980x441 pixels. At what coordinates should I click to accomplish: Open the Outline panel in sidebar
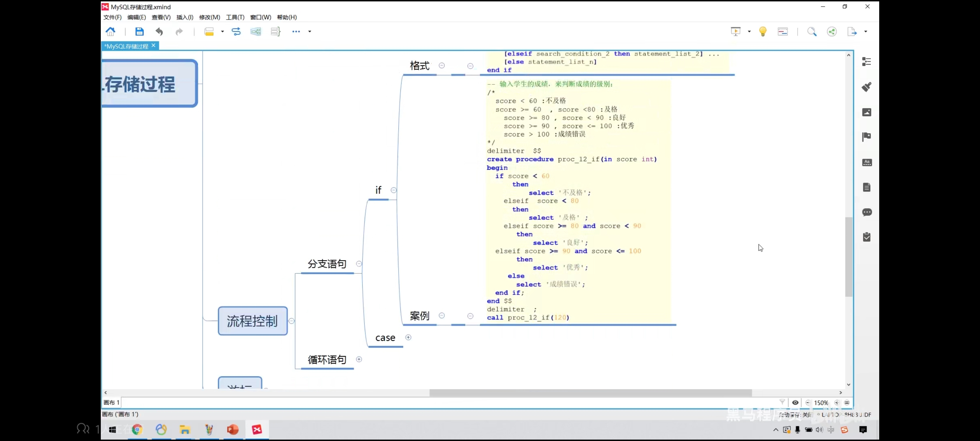click(866, 62)
